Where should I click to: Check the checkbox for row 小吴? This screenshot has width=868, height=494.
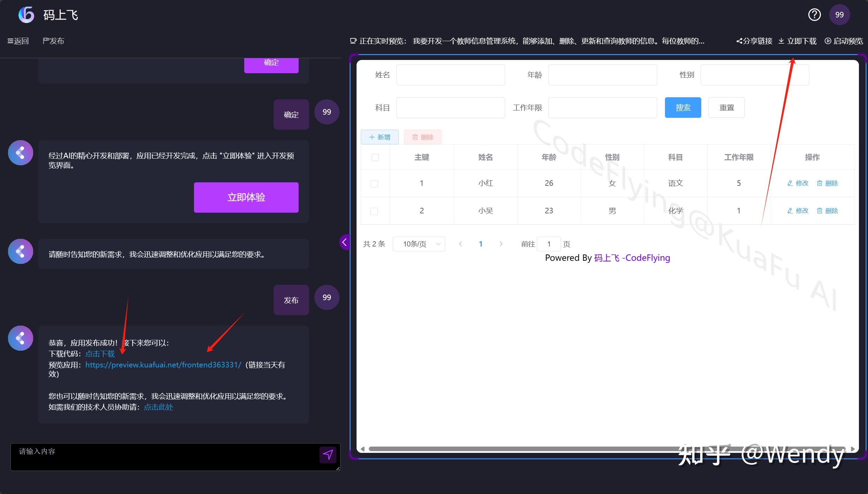[x=374, y=211]
